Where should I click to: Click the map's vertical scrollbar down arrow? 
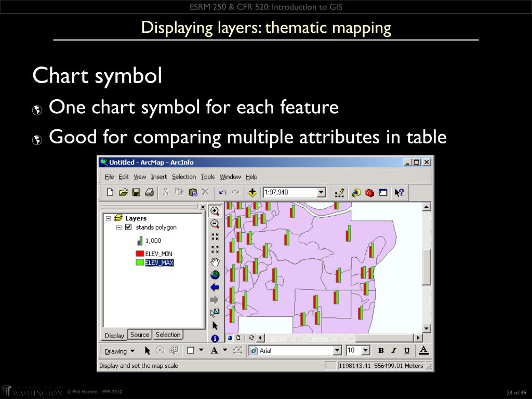pyautogui.click(x=427, y=328)
